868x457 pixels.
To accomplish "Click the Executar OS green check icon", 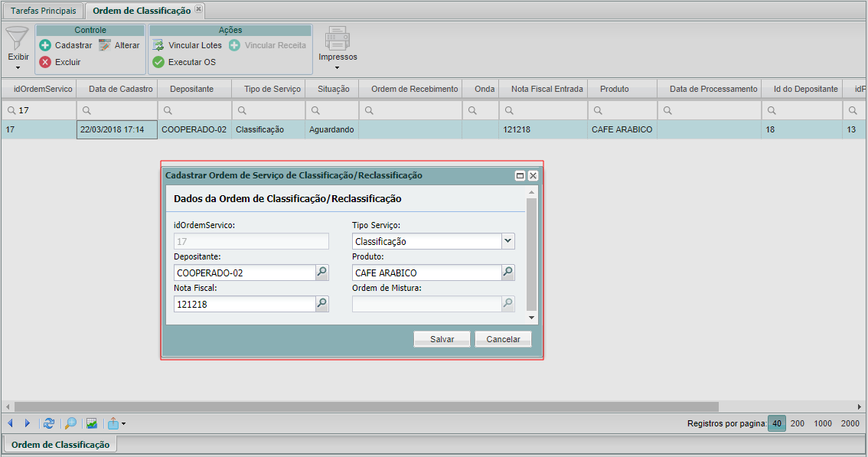I will click(x=158, y=62).
